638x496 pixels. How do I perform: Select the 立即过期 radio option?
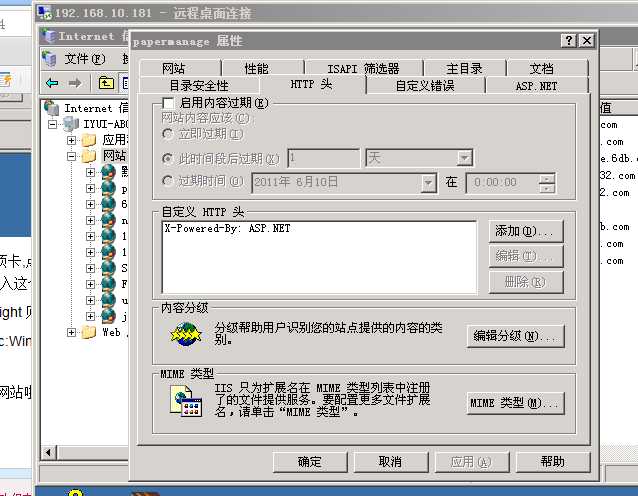click(x=167, y=133)
